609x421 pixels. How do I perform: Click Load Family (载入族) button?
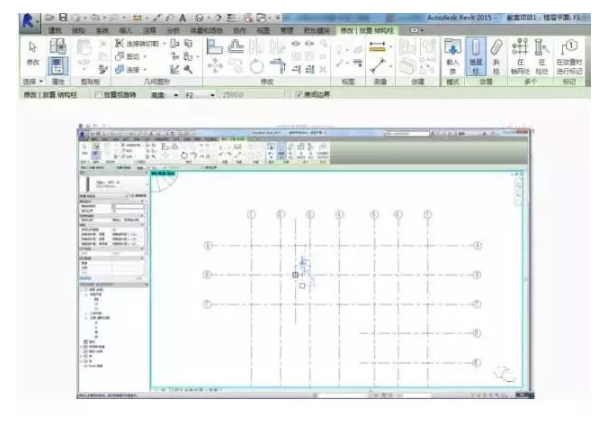point(452,56)
